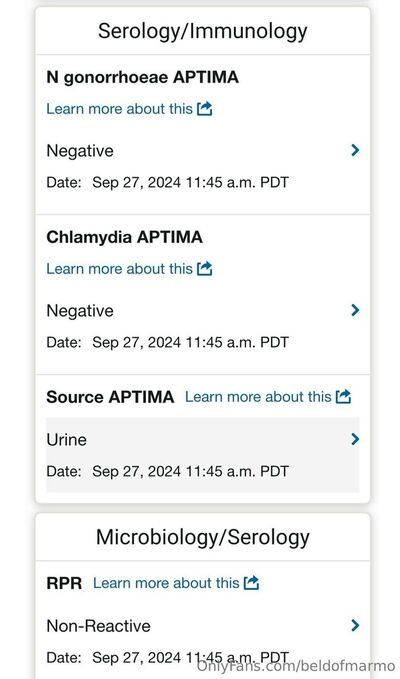400x679 pixels.
Task: Select the Non-Reactive RPR result text
Action: pyautogui.click(x=98, y=626)
